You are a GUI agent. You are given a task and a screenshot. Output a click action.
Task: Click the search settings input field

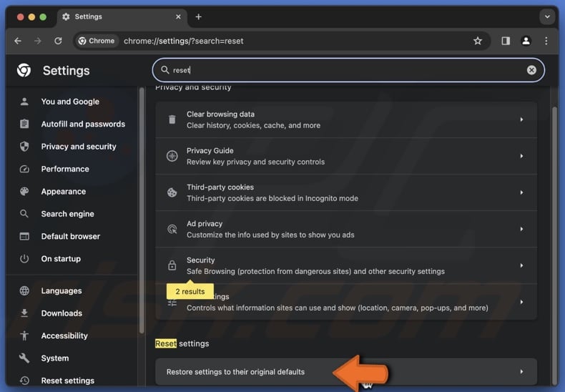click(x=348, y=70)
